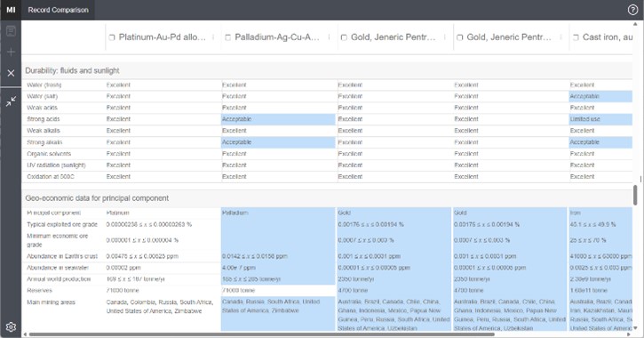Click the X close icon in sidebar

(x=11, y=73)
